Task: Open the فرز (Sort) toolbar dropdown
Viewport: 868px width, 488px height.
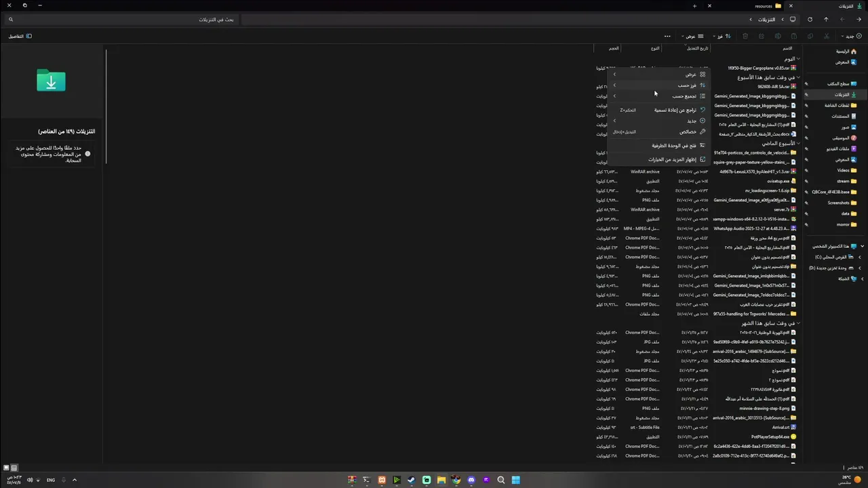Action: 722,36
